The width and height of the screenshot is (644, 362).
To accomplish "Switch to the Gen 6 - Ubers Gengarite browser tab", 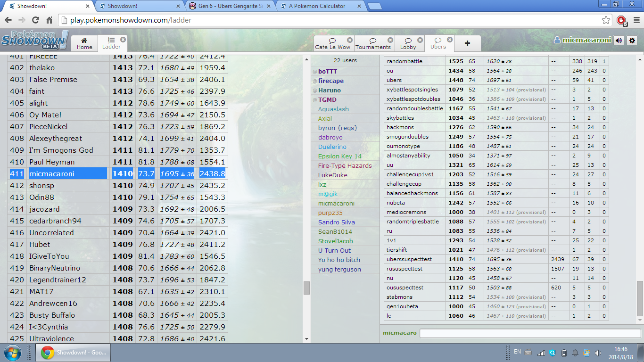I will [x=229, y=6].
